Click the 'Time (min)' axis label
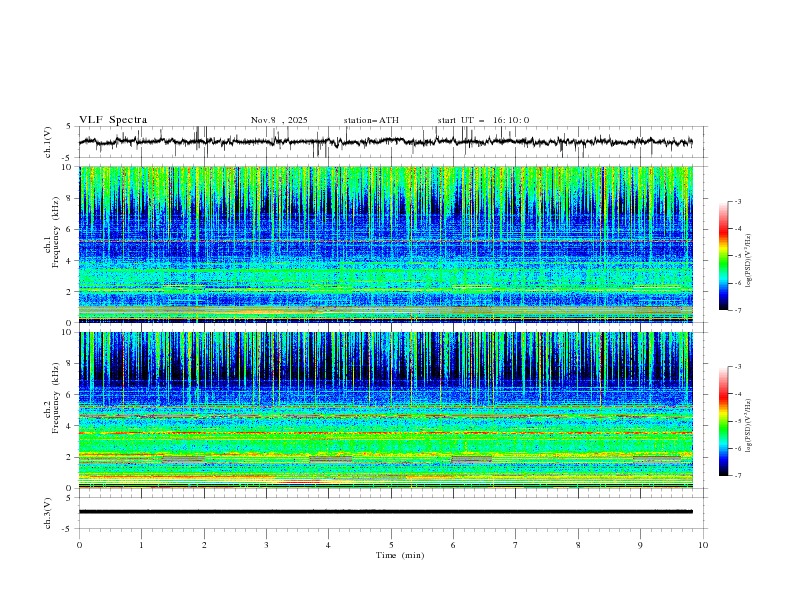Screen dimensions: 792x612 (x=400, y=555)
